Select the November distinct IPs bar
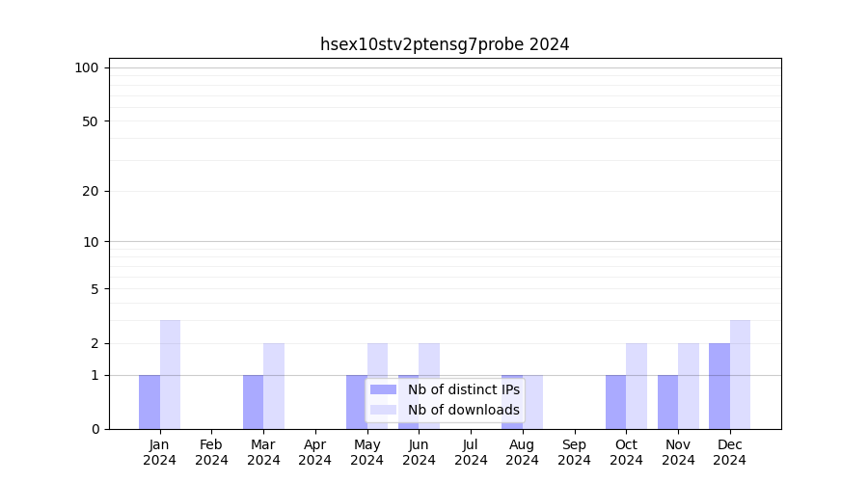Image resolution: width=868 pixels, height=482 pixels. [x=667, y=402]
